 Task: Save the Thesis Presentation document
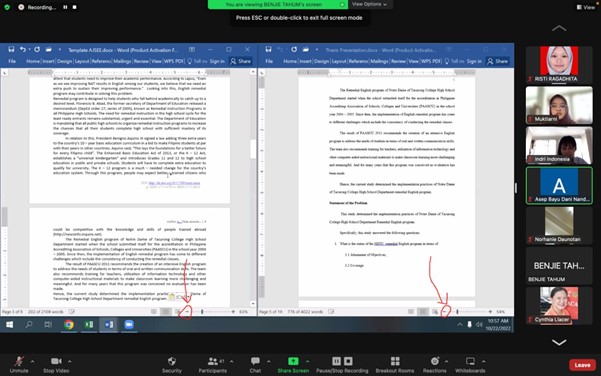point(268,49)
